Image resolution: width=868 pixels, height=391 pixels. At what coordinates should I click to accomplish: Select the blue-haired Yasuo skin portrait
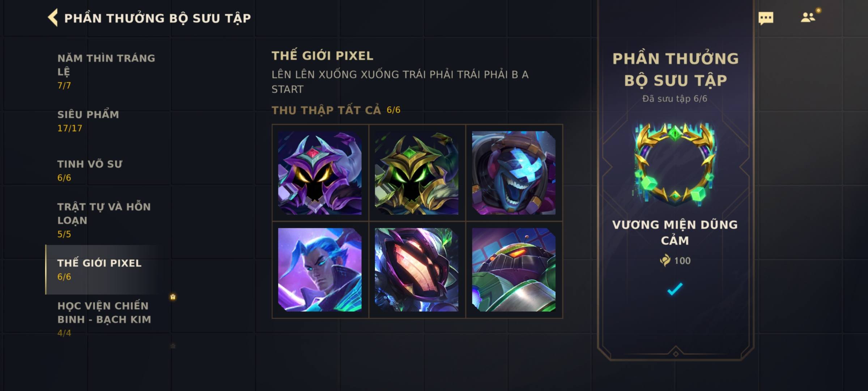coord(320,270)
